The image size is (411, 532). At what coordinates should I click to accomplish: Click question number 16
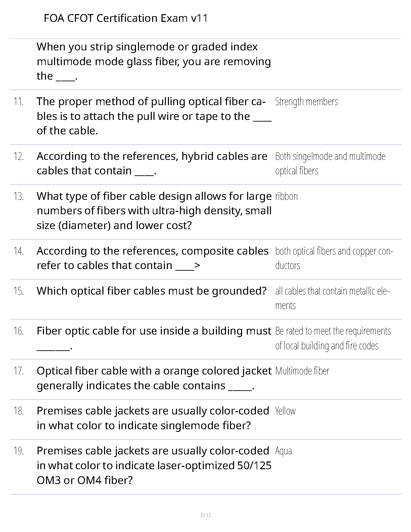[x=18, y=331]
